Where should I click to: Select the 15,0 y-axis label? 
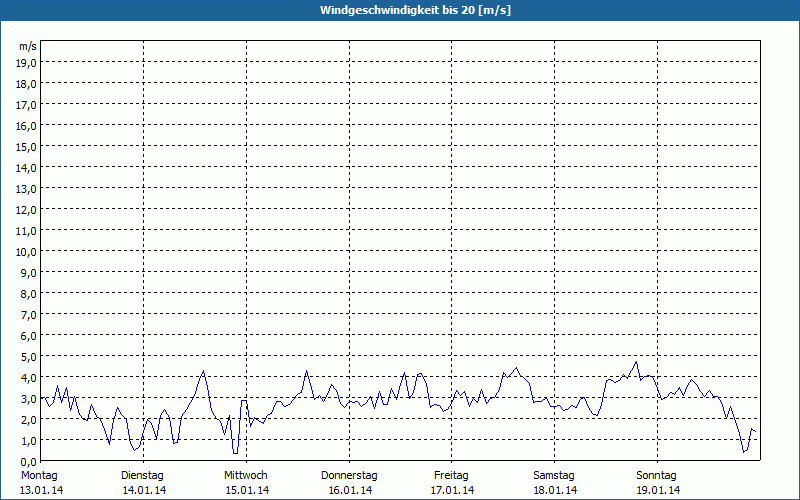point(27,146)
